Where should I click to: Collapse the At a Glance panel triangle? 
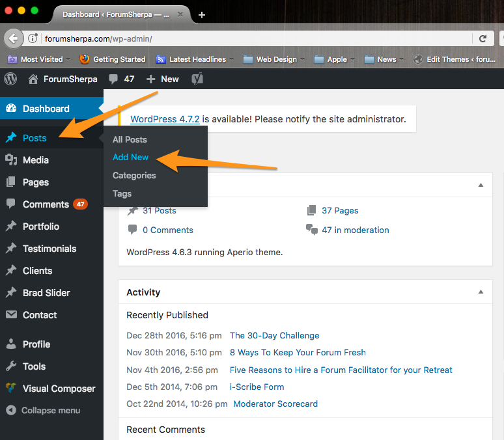(481, 185)
